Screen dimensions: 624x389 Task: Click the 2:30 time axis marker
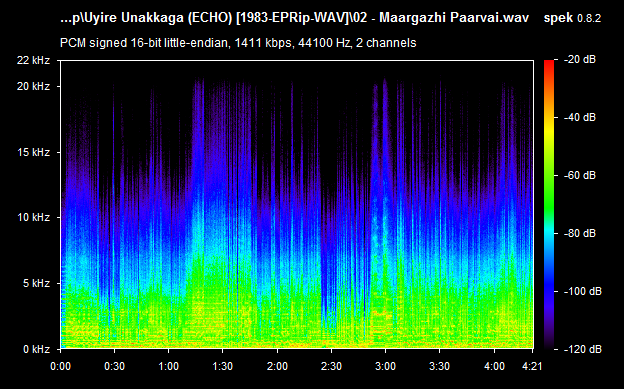click(332, 366)
